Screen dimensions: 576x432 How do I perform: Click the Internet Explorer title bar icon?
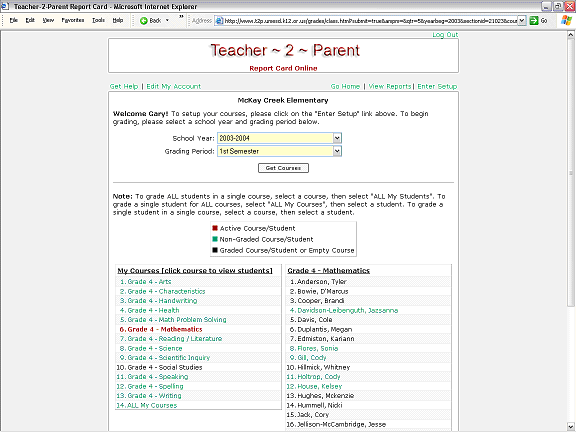(x=5, y=6)
